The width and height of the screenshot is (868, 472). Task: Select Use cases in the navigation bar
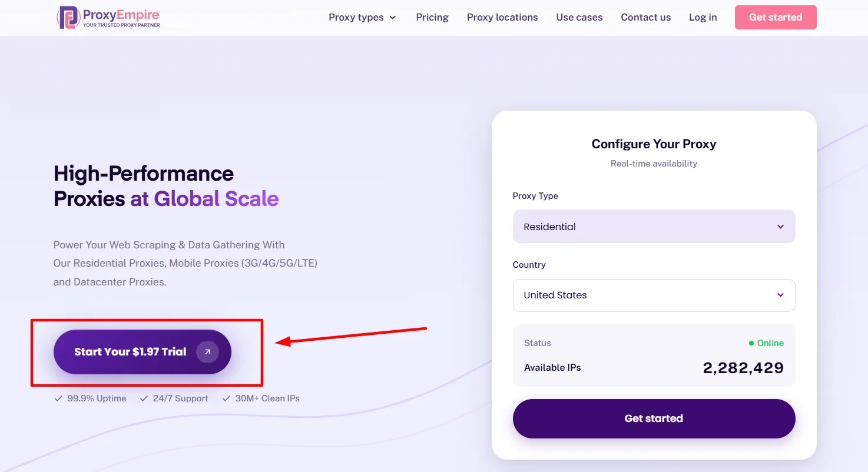[579, 17]
